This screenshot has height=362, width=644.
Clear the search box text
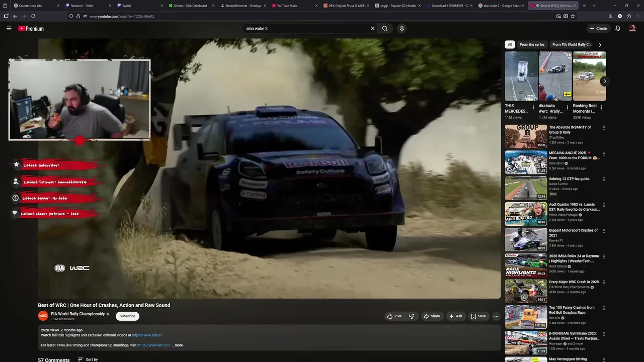pos(373,29)
